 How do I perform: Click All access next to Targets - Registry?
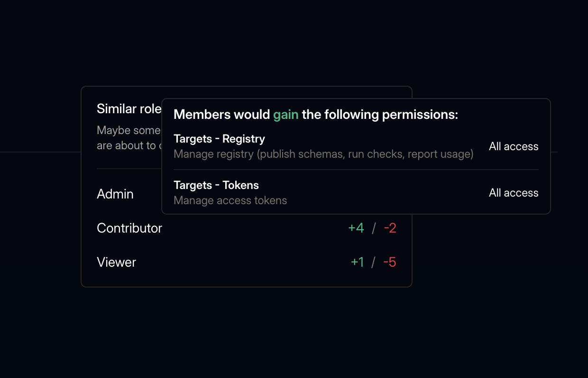(514, 146)
